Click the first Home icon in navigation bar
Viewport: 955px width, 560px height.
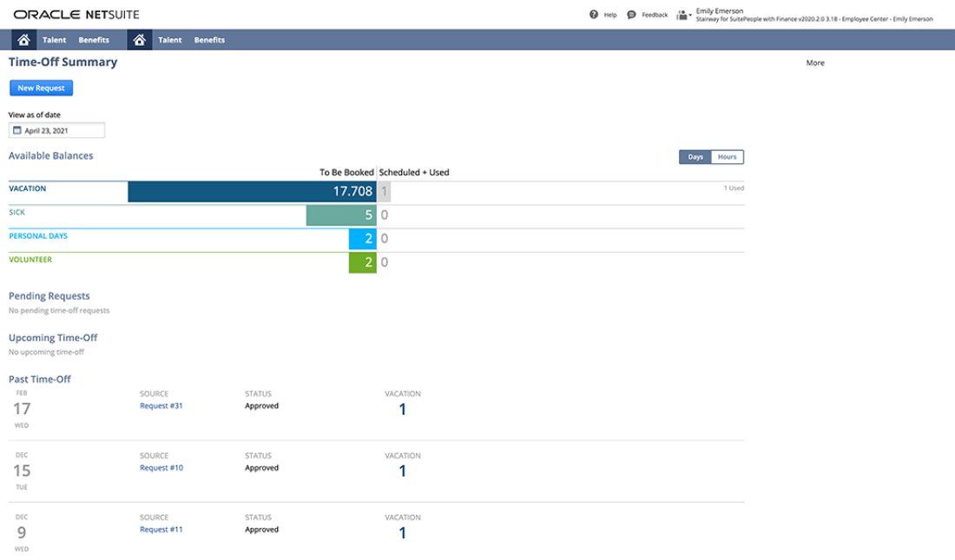[x=24, y=40]
